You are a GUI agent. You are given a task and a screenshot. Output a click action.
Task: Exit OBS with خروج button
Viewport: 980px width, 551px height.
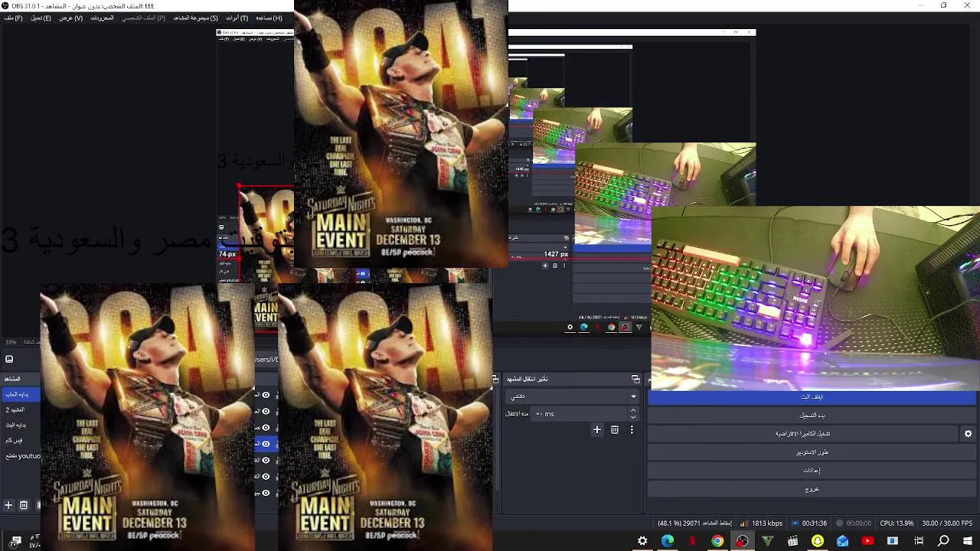812,488
